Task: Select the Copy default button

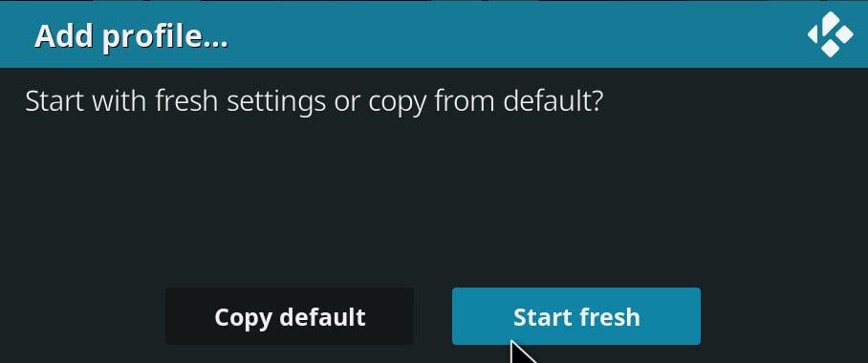Action: pos(290,316)
